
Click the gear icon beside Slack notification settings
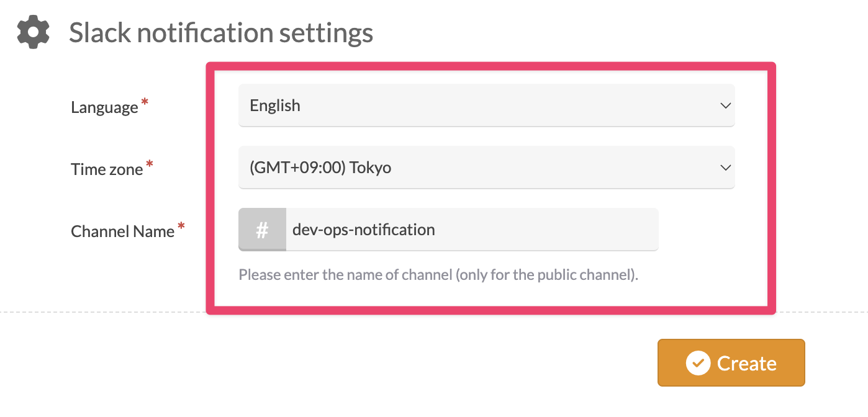33,32
